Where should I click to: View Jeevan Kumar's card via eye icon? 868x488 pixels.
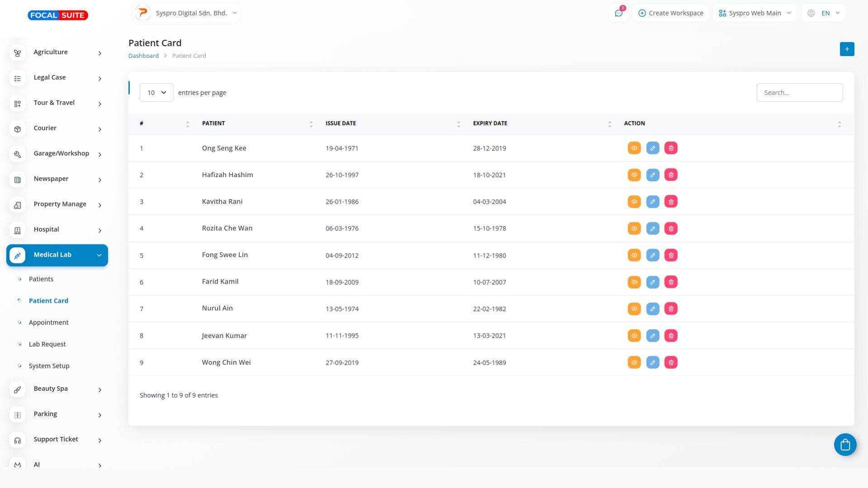[x=634, y=336]
